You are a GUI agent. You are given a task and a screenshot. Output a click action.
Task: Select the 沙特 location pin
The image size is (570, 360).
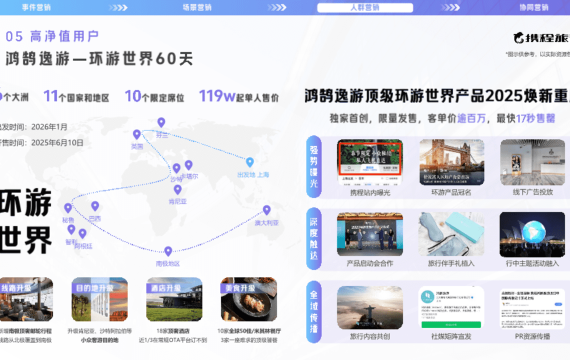(x=176, y=168)
